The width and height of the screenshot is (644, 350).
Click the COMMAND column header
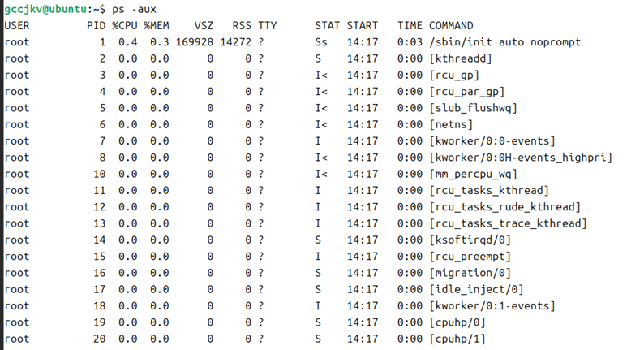point(451,25)
